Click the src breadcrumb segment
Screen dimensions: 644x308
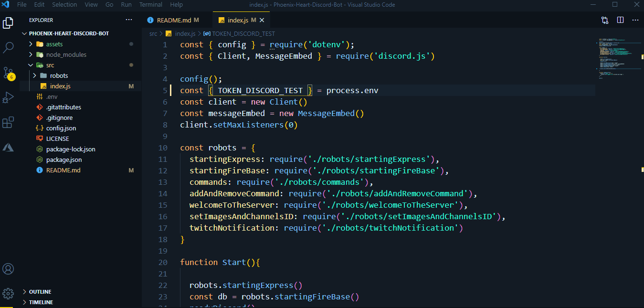(153, 33)
